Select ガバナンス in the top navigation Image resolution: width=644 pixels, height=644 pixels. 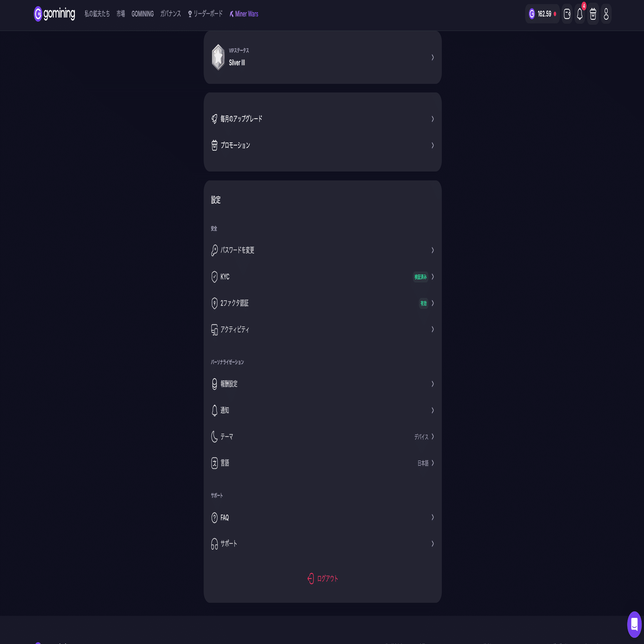tap(170, 14)
